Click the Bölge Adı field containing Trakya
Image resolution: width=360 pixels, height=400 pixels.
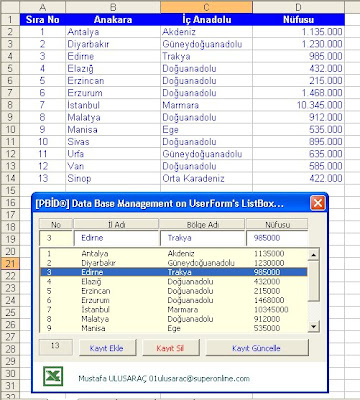coord(202,238)
